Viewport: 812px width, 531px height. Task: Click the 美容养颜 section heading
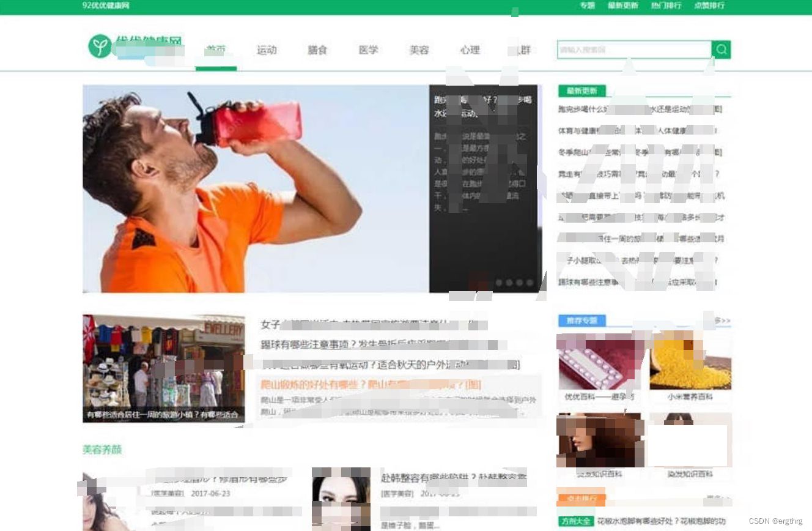[x=101, y=449]
